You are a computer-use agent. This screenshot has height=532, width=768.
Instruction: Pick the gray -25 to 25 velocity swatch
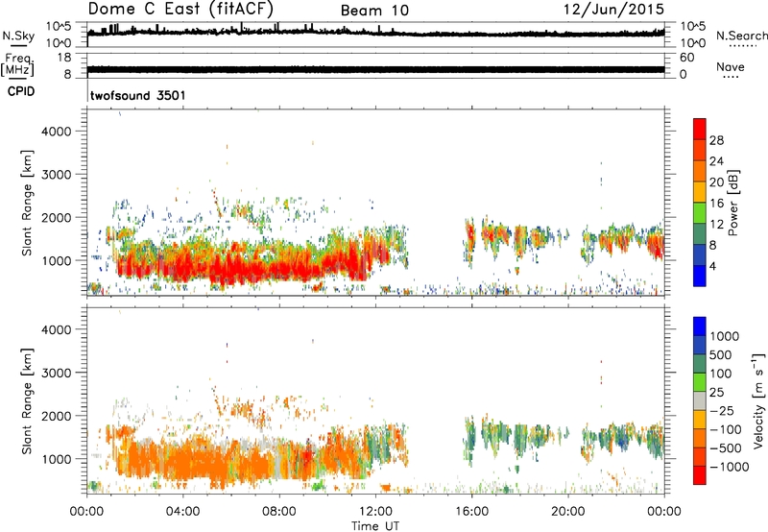(x=700, y=400)
